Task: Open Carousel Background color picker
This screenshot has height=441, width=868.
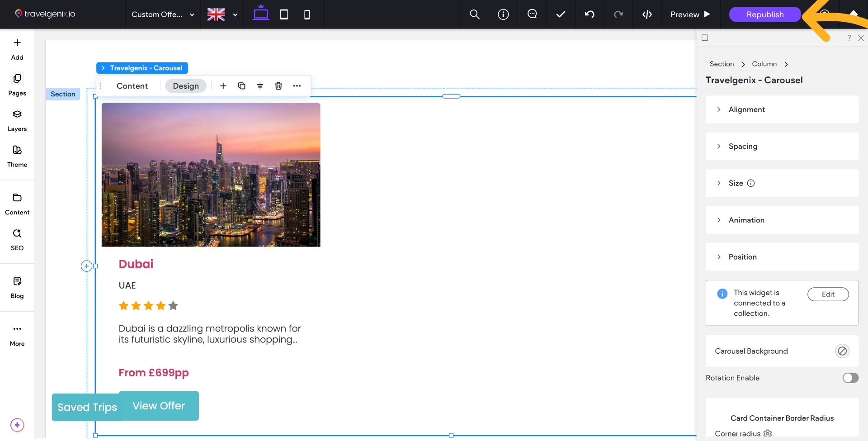Action: coord(842,351)
